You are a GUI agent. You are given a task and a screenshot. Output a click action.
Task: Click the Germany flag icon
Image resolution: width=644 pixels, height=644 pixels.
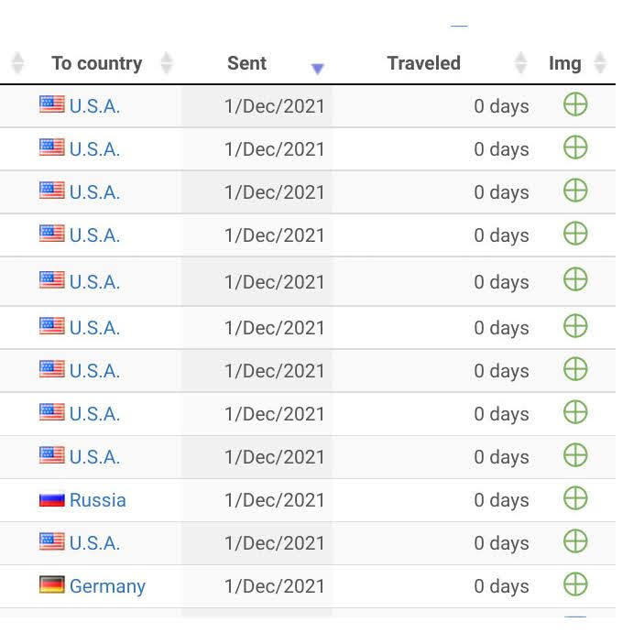[51, 584]
